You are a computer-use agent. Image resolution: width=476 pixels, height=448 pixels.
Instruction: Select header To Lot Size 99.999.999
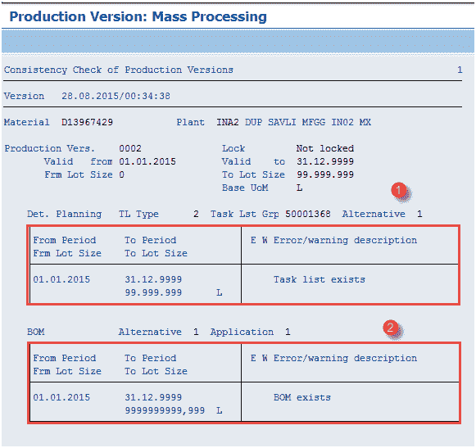[x=325, y=174]
